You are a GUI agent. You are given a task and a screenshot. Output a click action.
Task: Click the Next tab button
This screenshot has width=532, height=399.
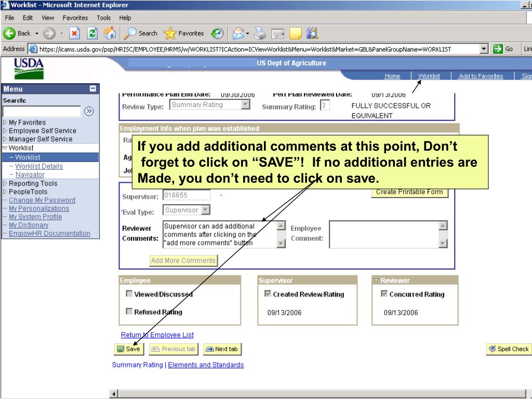[x=222, y=349]
